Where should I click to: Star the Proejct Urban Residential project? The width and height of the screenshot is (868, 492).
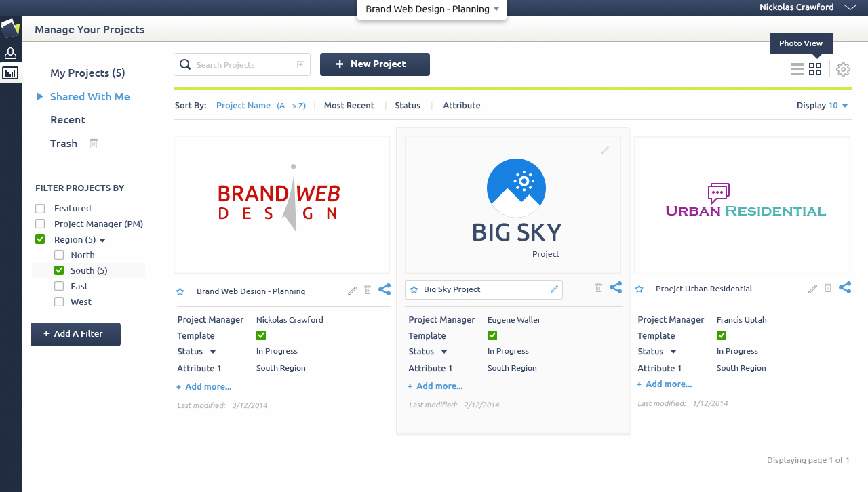[639, 289]
